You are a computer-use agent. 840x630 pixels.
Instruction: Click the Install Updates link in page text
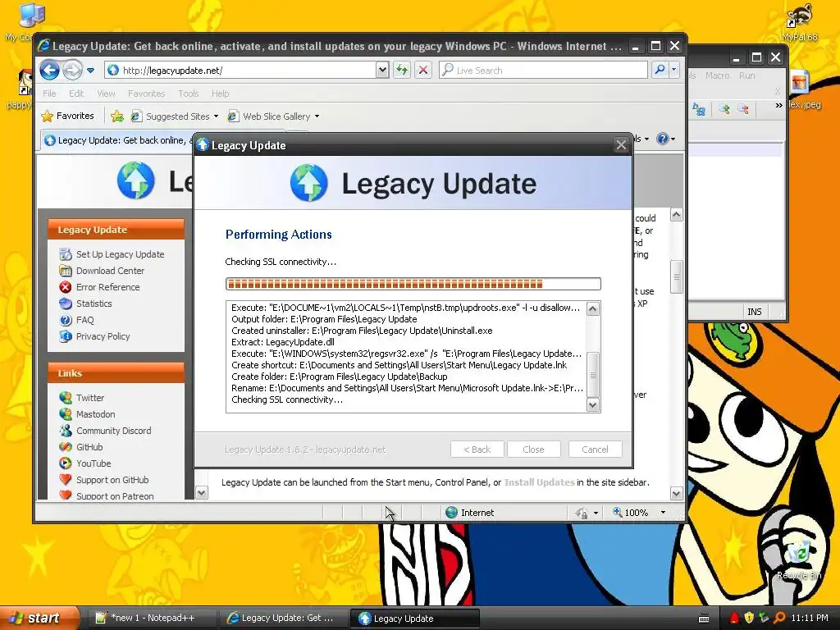click(539, 482)
